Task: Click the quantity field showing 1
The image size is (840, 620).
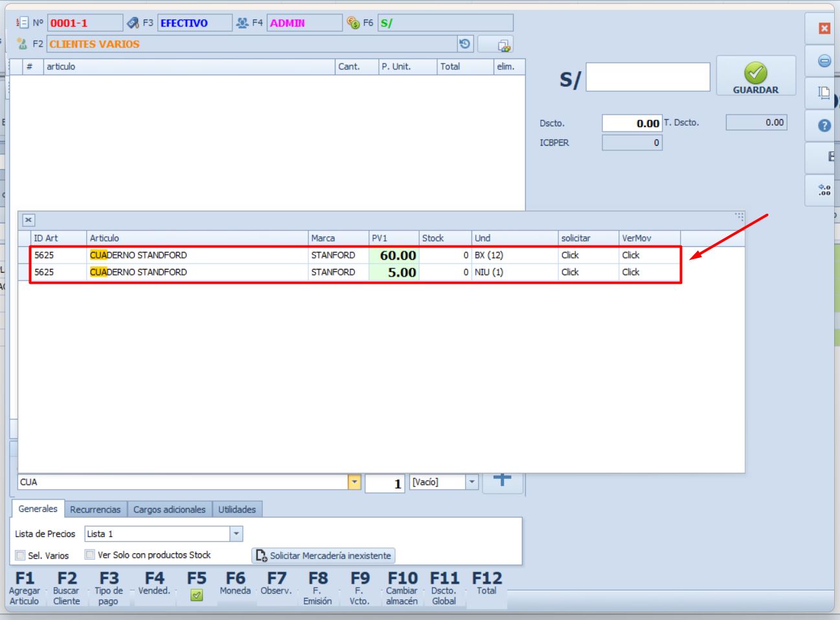Action: (385, 483)
